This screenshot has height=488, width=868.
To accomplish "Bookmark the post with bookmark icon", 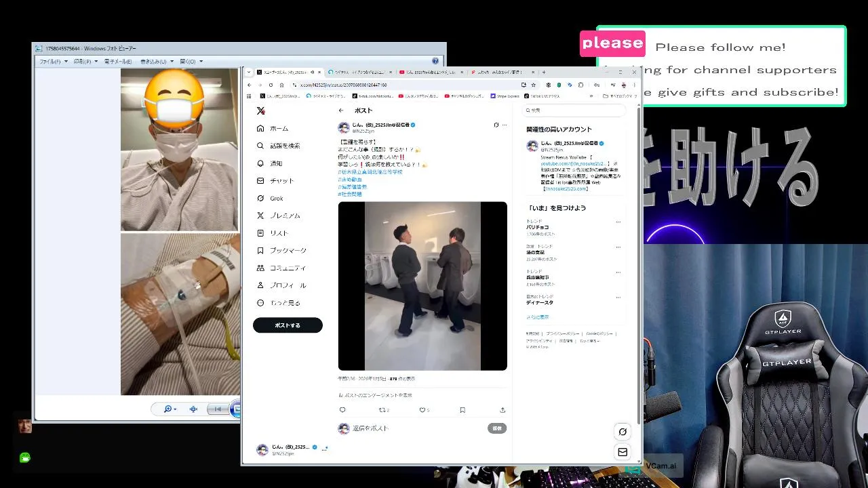I will click(462, 410).
